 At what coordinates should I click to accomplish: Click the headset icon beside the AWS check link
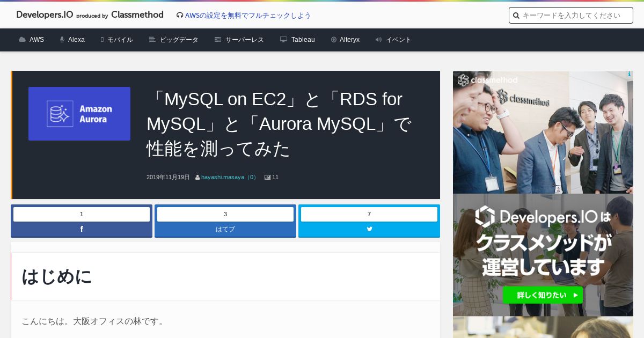tap(180, 16)
